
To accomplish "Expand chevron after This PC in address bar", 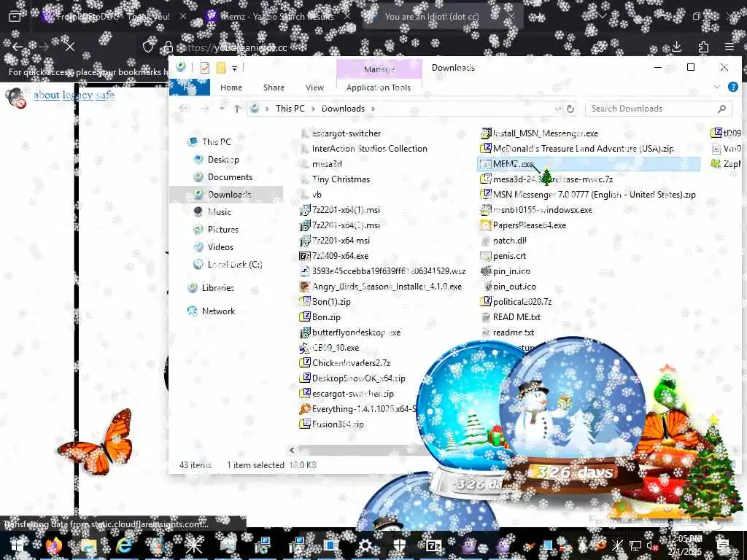I will point(313,109).
